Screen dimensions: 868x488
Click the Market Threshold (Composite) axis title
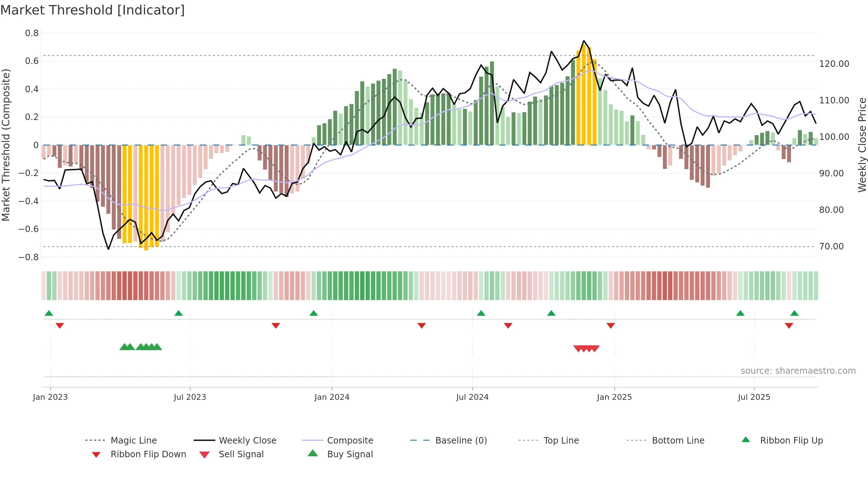[x=6, y=145]
